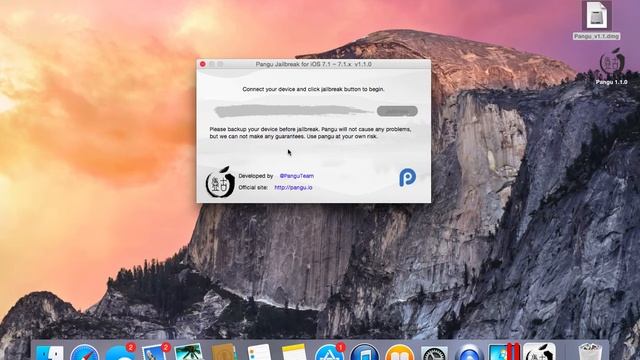Image resolution: width=640 pixels, height=360 pixels.
Task: Launch Safari from the dock
Action: [x=84, y=353]
